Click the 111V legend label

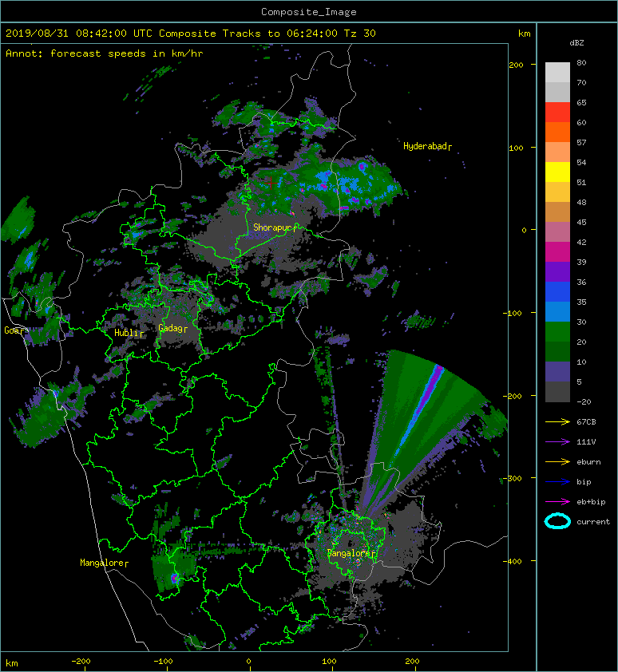pos(586,442)
